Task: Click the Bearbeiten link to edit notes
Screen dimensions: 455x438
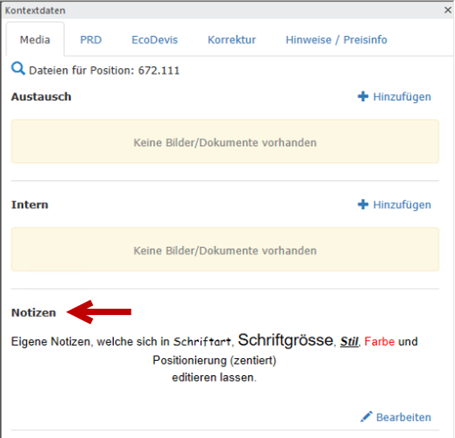Action: pos(403,417)
